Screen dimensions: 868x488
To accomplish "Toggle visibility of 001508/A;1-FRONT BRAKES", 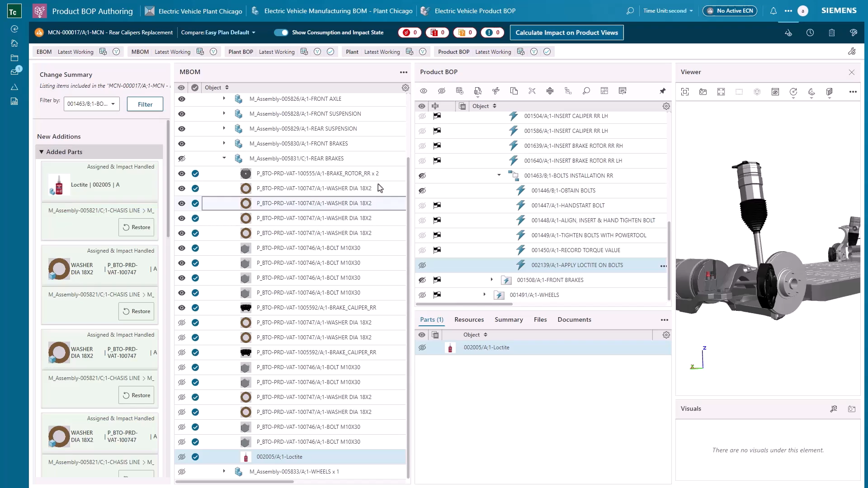I will [x=422, y=280].
